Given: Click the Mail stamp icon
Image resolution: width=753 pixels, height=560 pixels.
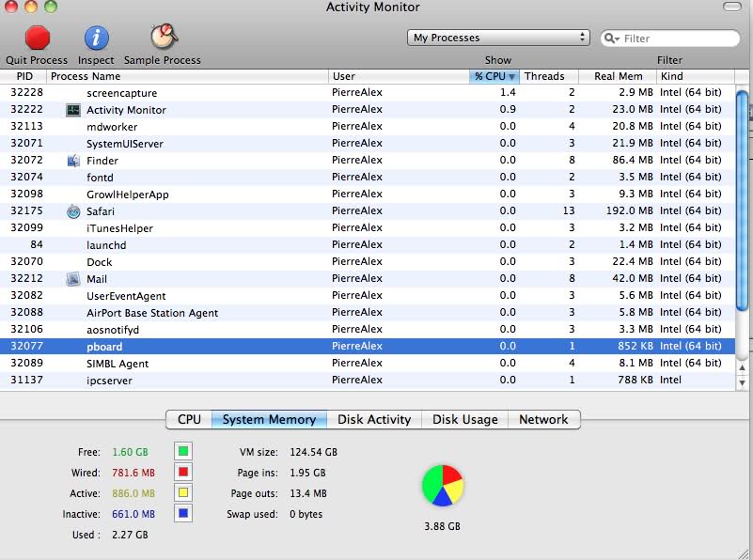Looking at the screenshot, I should point(73,279).
